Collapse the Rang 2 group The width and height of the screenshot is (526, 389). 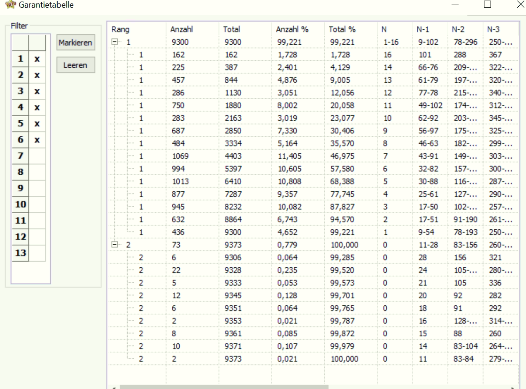click(115, 245)
